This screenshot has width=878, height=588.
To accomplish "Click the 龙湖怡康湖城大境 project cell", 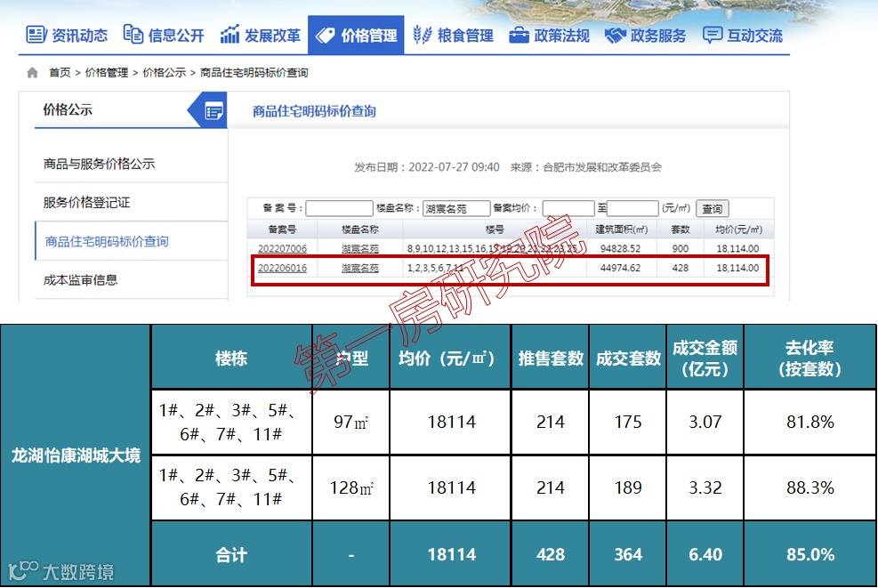I will pos(76,455).
